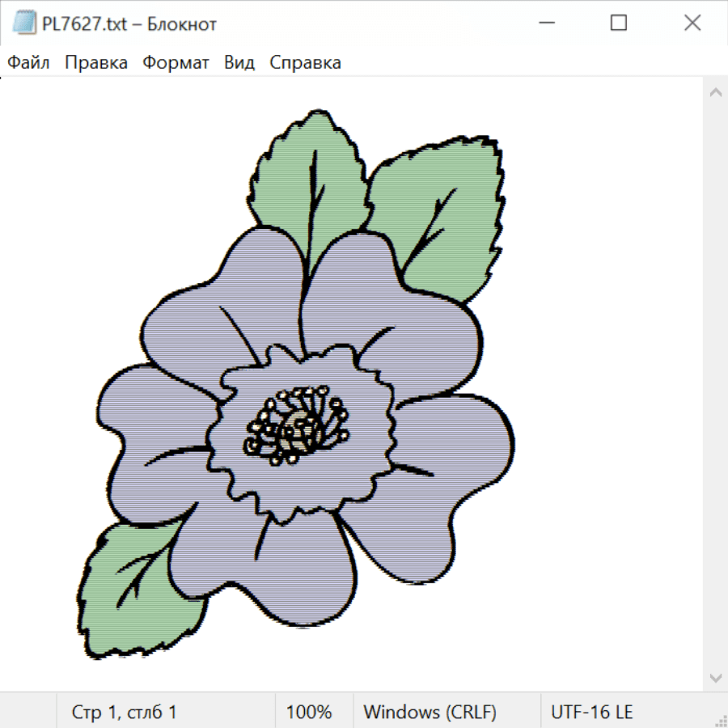
Task: Click the middle of the vertical scrollbar track
Action: (x=715, y=384)
